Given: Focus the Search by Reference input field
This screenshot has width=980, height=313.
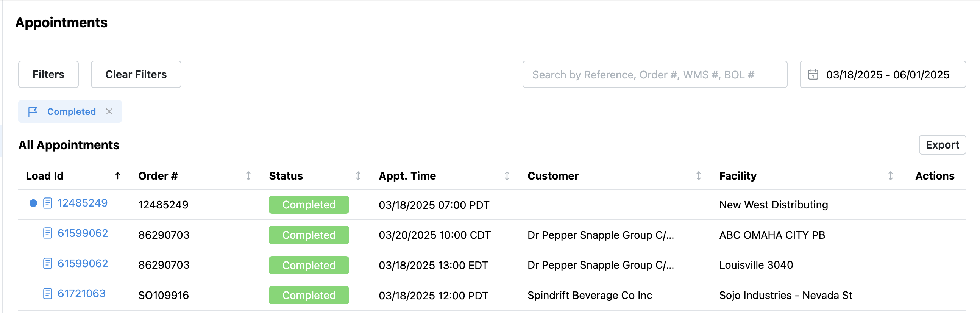Looking at the screenshot, I should tap(655, 74).
